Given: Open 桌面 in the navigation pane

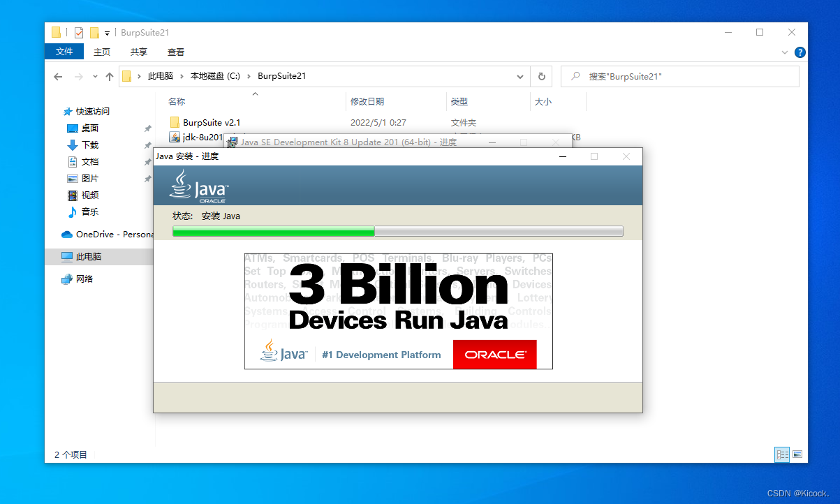Looking at the screenshot, I should coord(90,128).
